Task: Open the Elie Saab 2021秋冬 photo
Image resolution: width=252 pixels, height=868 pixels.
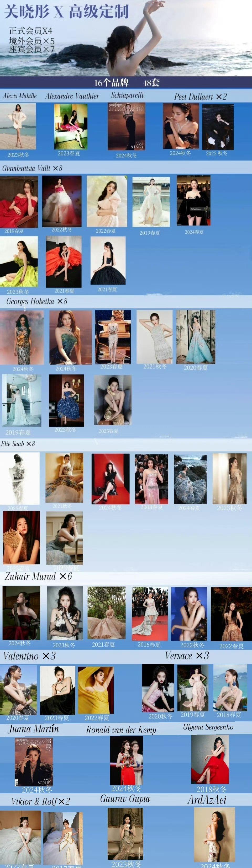Action: click(x=64, y=478)
